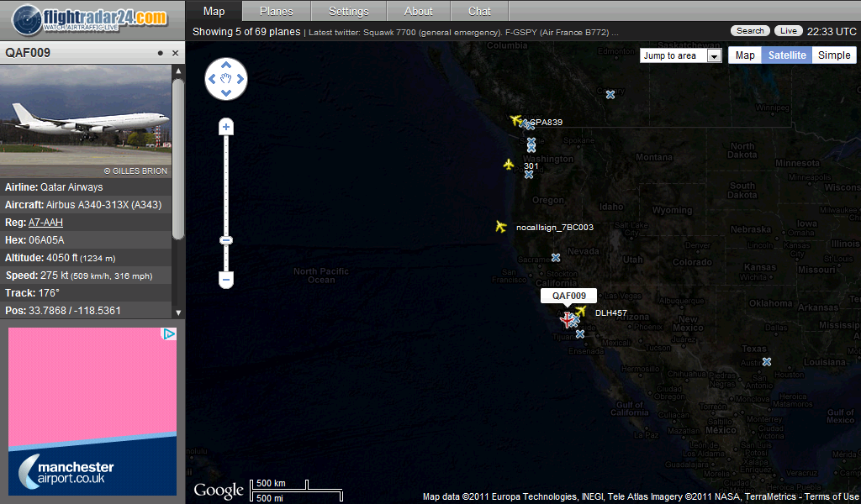The height and width of the screenshot is (504, 861).
Task: Open the Terms of Use link
Action: coord(832,497)
